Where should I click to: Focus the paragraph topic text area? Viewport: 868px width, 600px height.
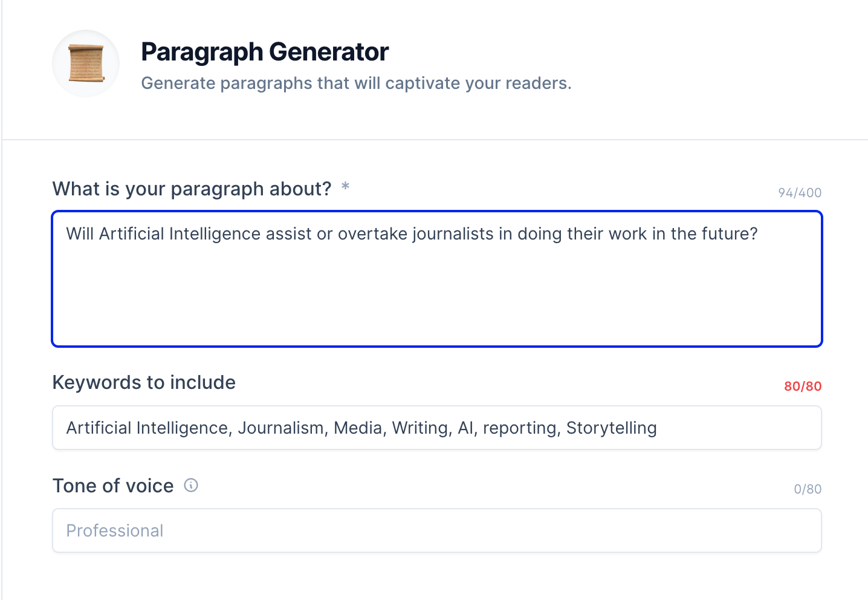pos(436,279)
